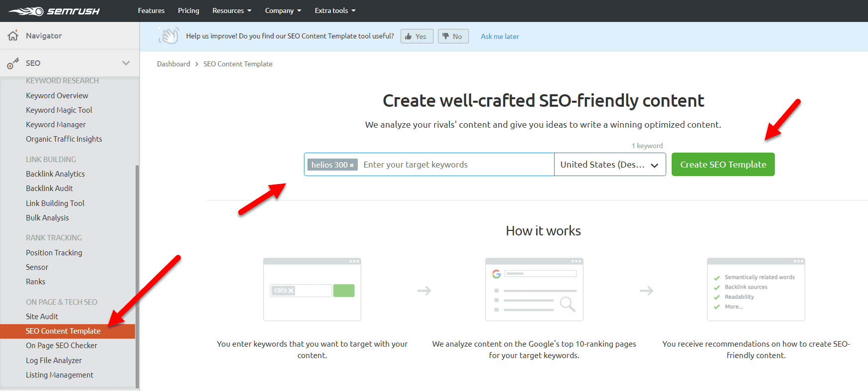Click Create SEO Template button
The width and height of the screenshot is (868, 391).
coord(723,165)
